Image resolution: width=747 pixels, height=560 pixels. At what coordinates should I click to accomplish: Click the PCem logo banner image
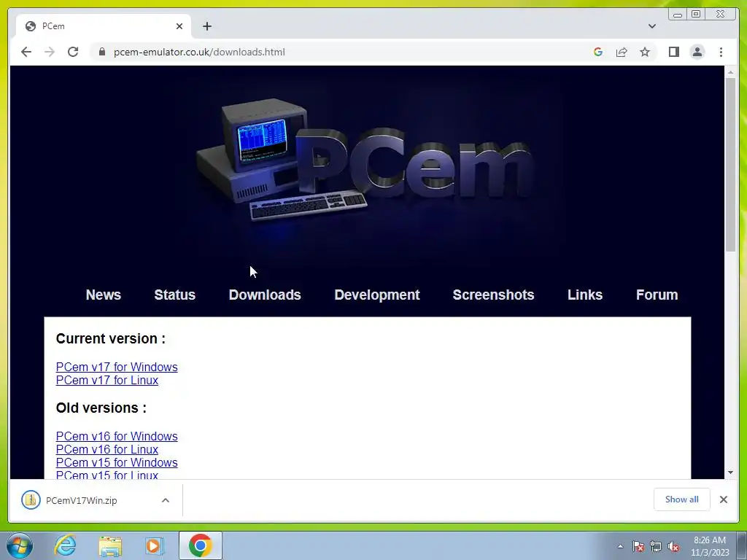367,162
